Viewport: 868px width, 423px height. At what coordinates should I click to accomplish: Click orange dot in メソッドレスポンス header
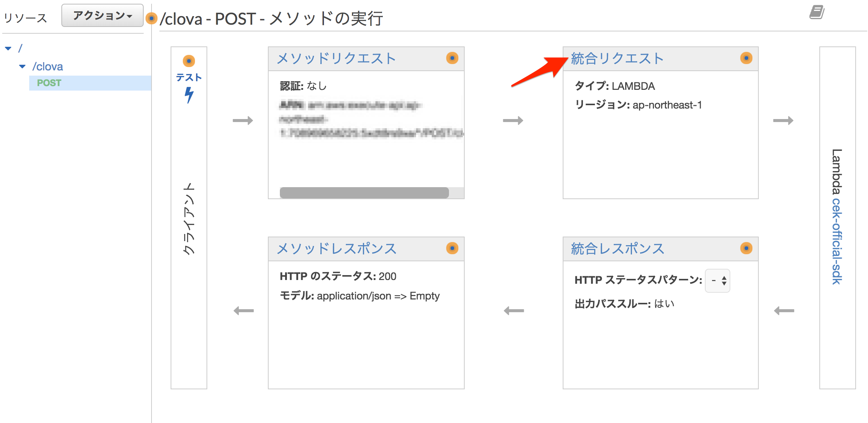coord(452,248)
